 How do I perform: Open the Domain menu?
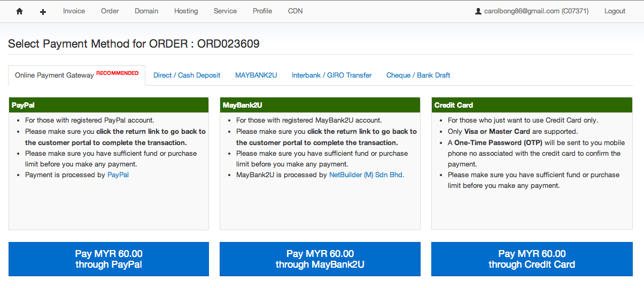click(146, 11)
